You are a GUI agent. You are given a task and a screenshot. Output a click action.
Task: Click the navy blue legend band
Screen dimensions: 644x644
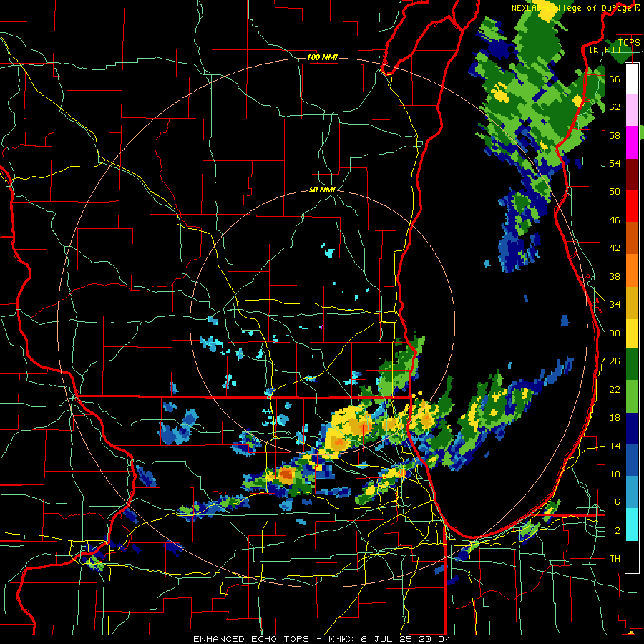point(632,429)
